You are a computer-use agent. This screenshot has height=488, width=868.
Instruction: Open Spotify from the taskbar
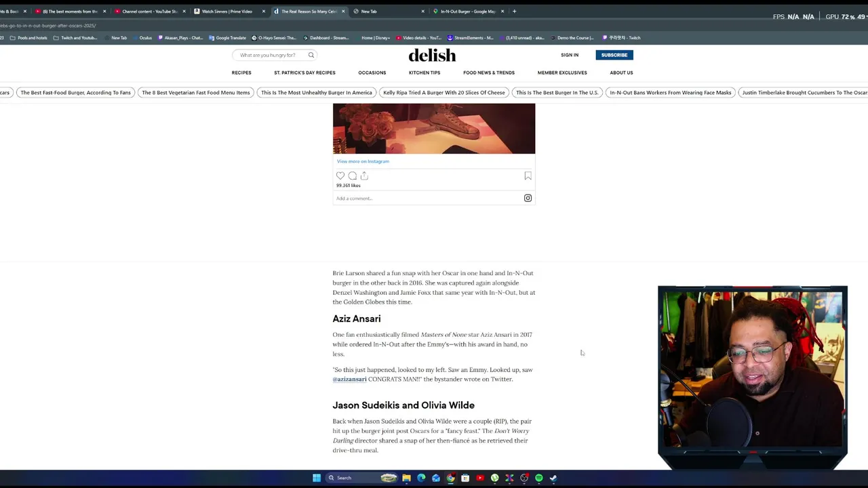[x=539, y=478]
